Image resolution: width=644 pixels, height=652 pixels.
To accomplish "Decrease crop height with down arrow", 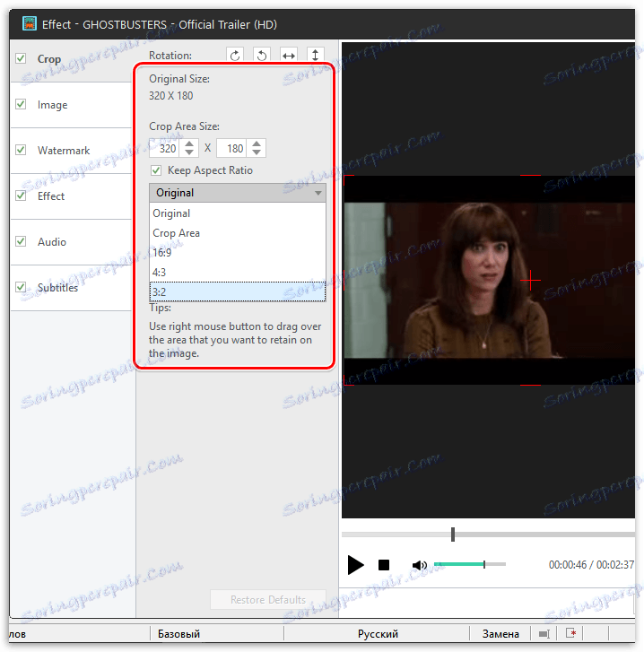I will [x=257, y=152].
